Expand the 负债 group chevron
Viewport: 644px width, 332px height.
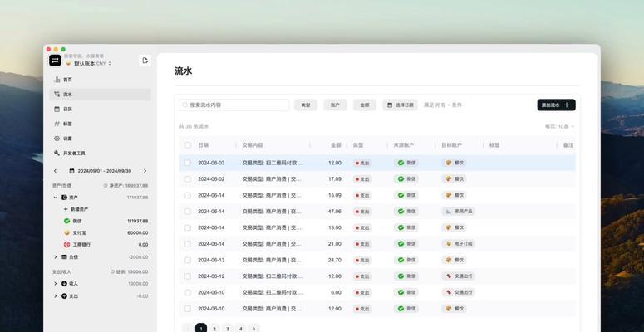tap(56, 257)
